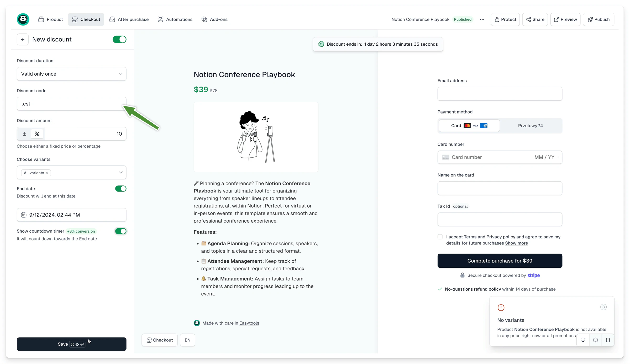
Task: Click the Email address field
Action: point(500,94)
